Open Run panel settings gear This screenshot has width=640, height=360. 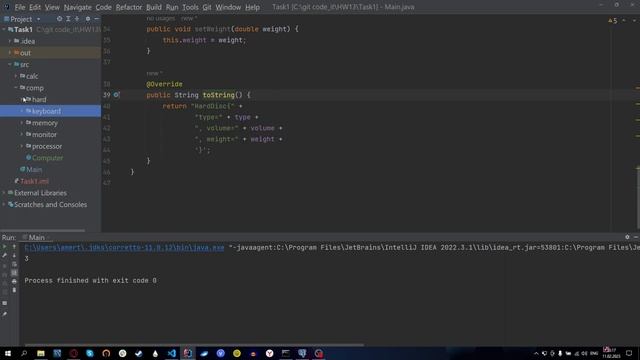(627, 237)
